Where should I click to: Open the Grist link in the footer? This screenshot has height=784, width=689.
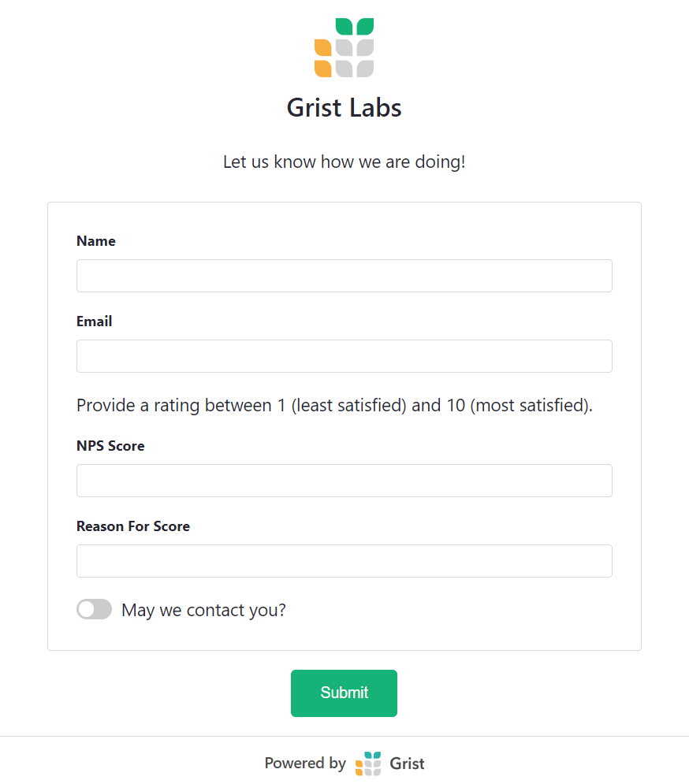(406, 764)
